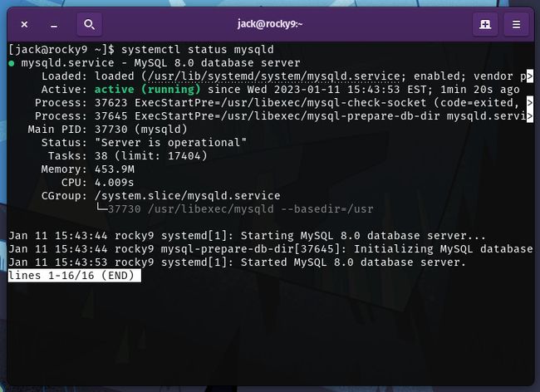Click '37730 /usr/libexec/mysqld --basedir=/usr' line
Screen dimensions: 540x392
[240, 209]
